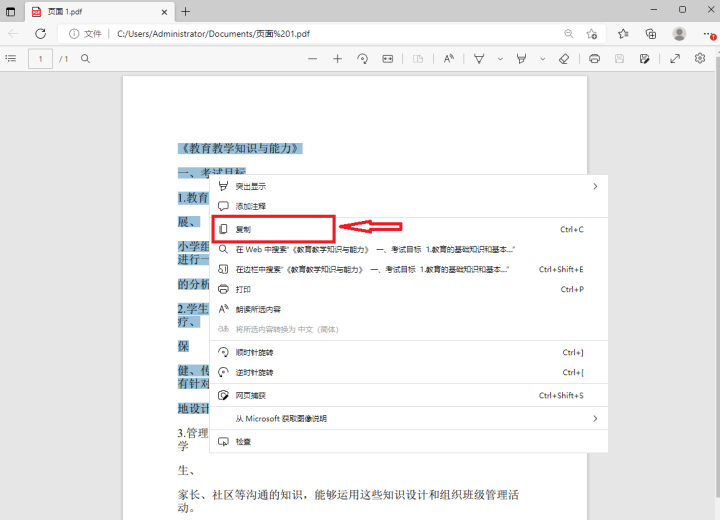Add this page to favorites

[591, 34]
